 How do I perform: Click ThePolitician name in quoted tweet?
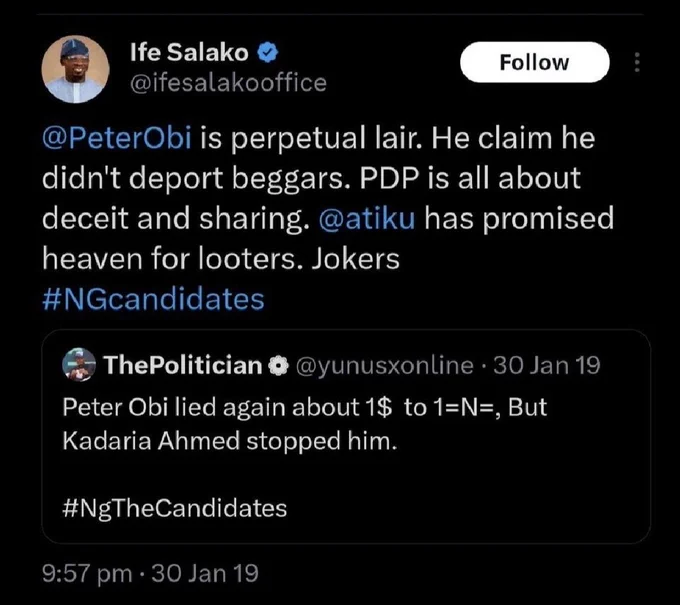183,365
